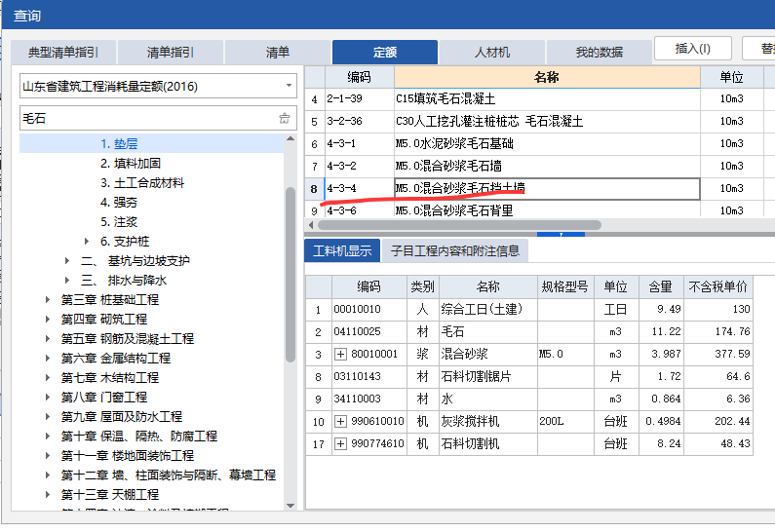Open the 山东省建筑工程消耗量定额(2016) dropdown
This screenshot has height=532, width=775.
(289, 86)
